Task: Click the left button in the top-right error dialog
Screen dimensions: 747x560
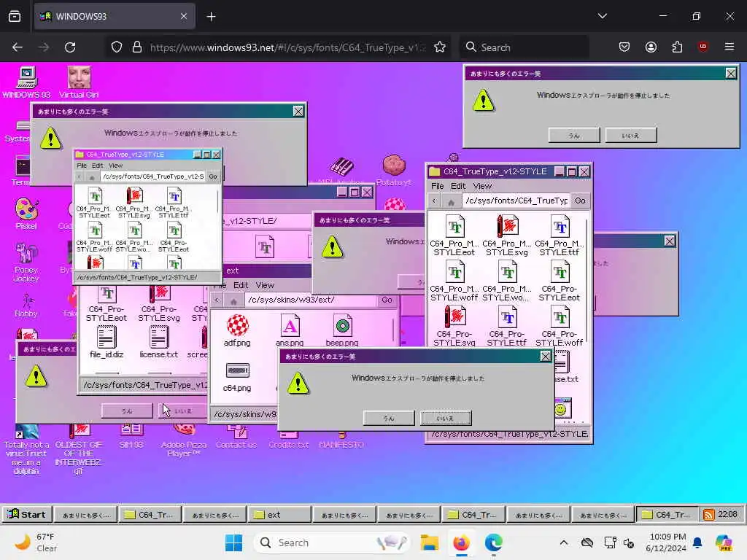Action: point(574,135)
